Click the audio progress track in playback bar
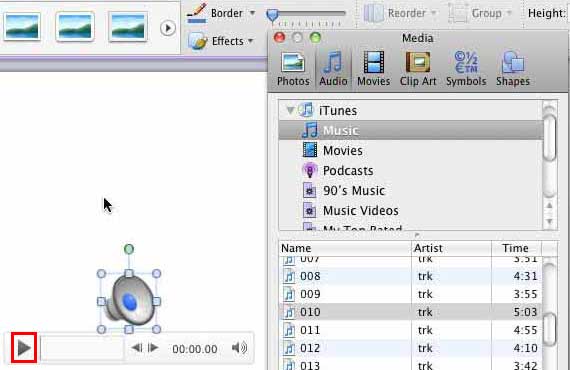The width and height of the screenshot is (570, 370). pos(82,348)
